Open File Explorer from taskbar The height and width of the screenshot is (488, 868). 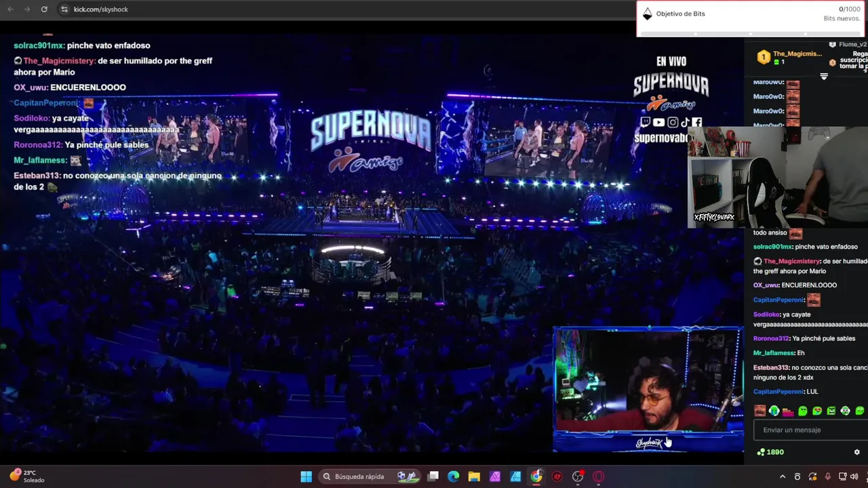(474, 476)
